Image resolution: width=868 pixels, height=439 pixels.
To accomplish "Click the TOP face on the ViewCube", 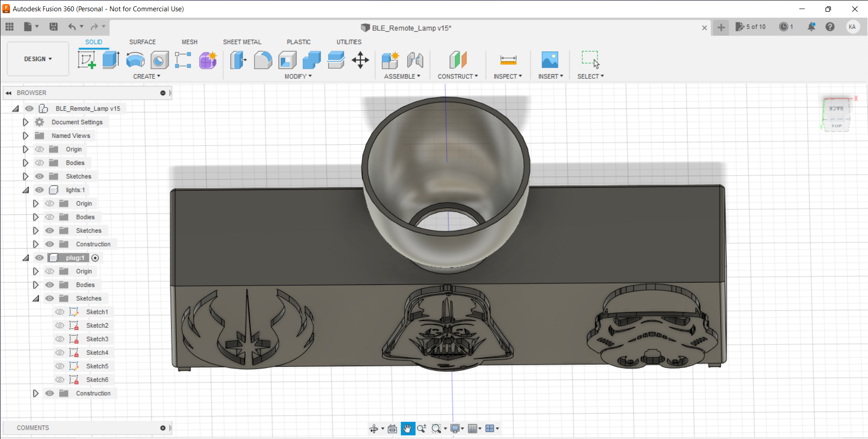I will point(836,126).
